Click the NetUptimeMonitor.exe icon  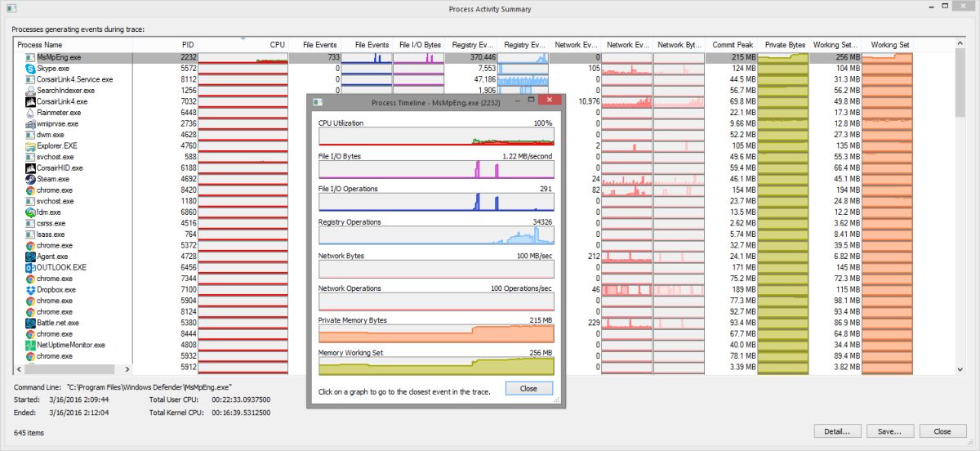(29, 345)
